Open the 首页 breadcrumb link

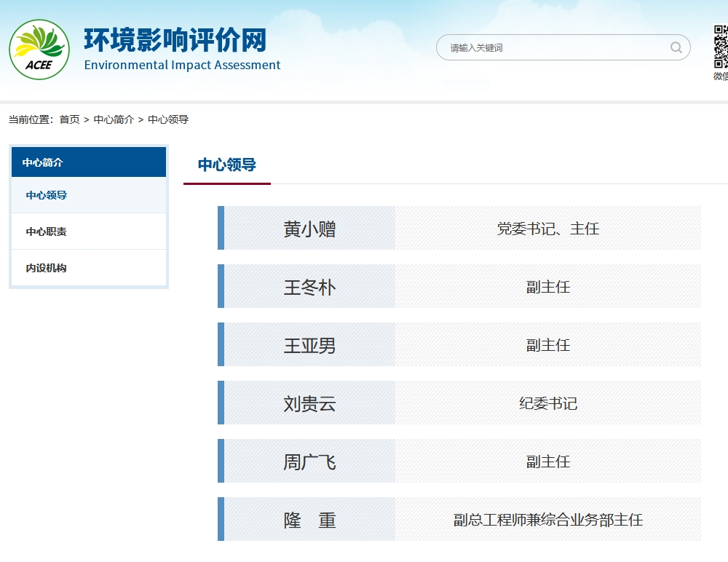(x=70, y=120)
